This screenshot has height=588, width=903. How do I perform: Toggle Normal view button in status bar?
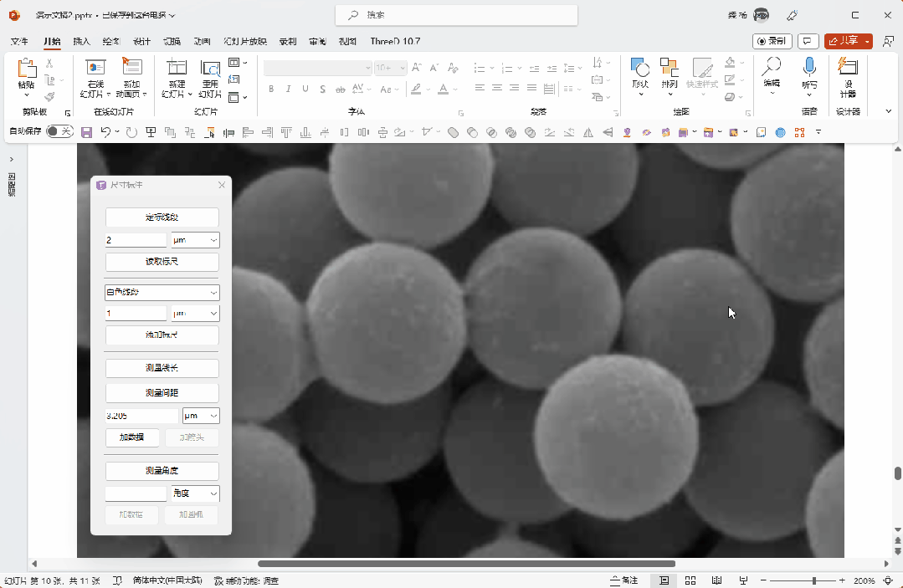(664, 580)
